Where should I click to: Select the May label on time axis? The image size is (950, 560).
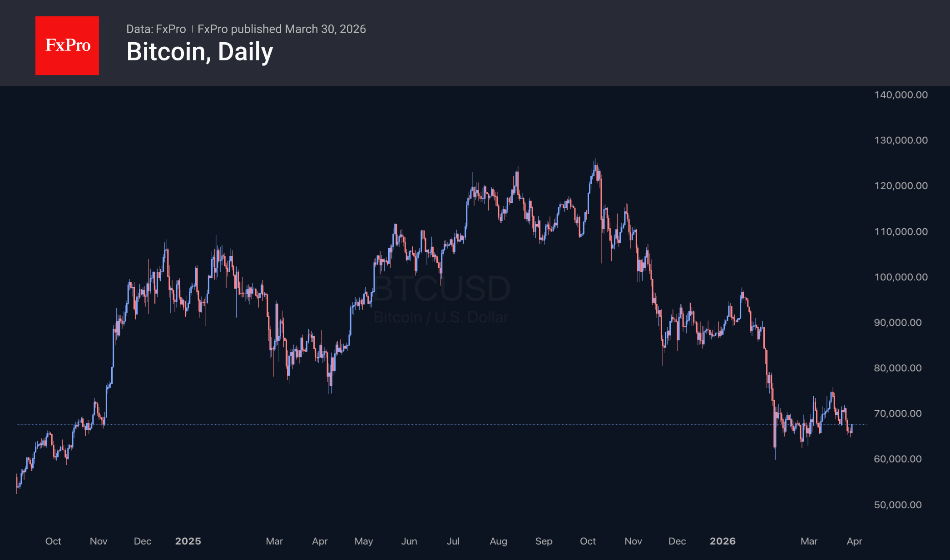(364, 541)
